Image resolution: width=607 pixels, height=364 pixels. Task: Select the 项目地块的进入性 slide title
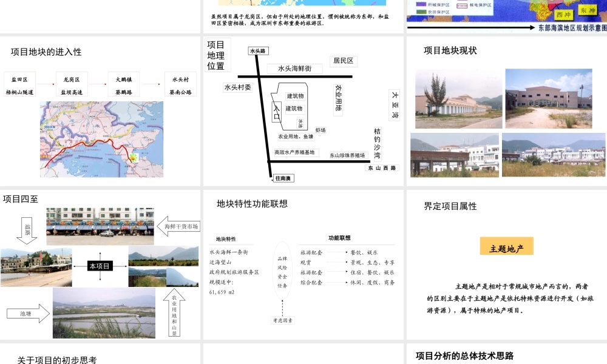(x=46, y=52)
